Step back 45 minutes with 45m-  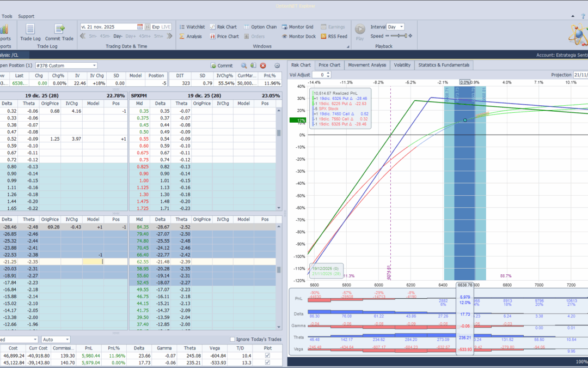105,37
